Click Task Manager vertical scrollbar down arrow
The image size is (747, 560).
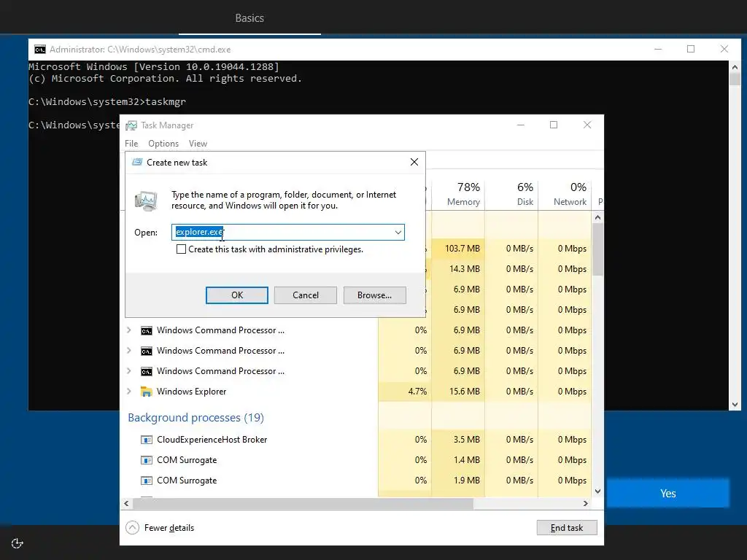coord(598,491)
